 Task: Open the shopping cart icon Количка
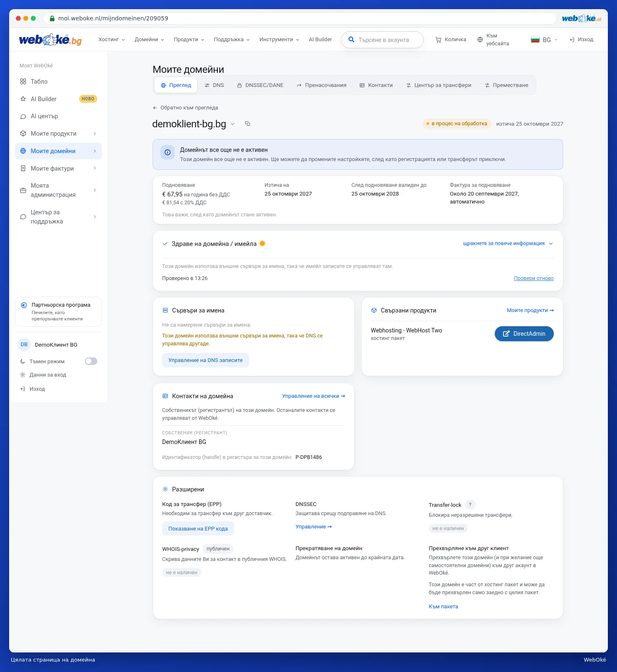coord(438,40)
